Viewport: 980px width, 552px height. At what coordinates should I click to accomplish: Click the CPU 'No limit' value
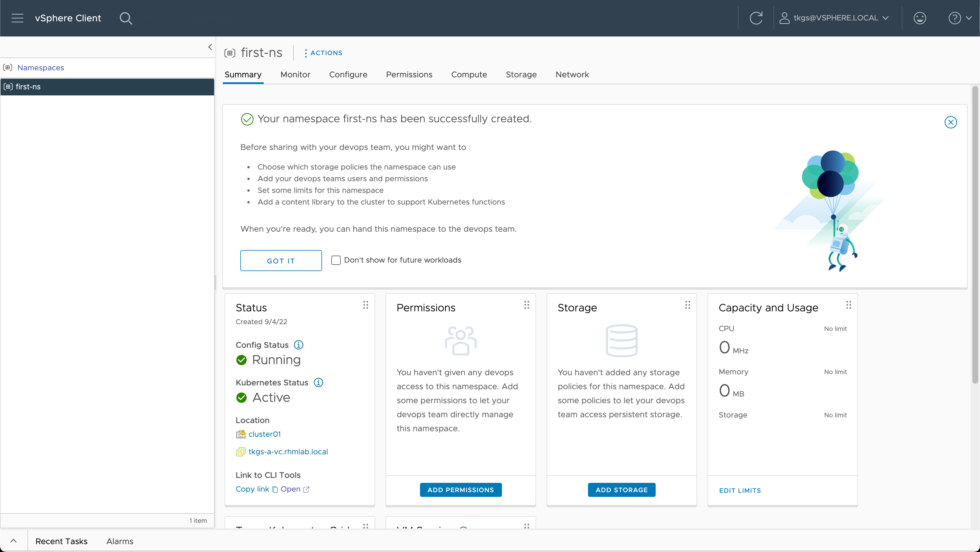[x=835, y=329]
